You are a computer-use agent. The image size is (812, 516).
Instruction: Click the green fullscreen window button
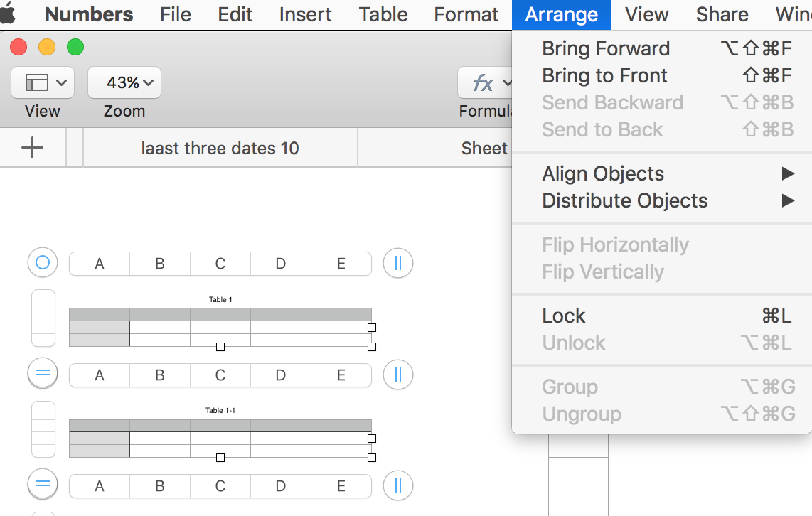(x=75, y=48)
